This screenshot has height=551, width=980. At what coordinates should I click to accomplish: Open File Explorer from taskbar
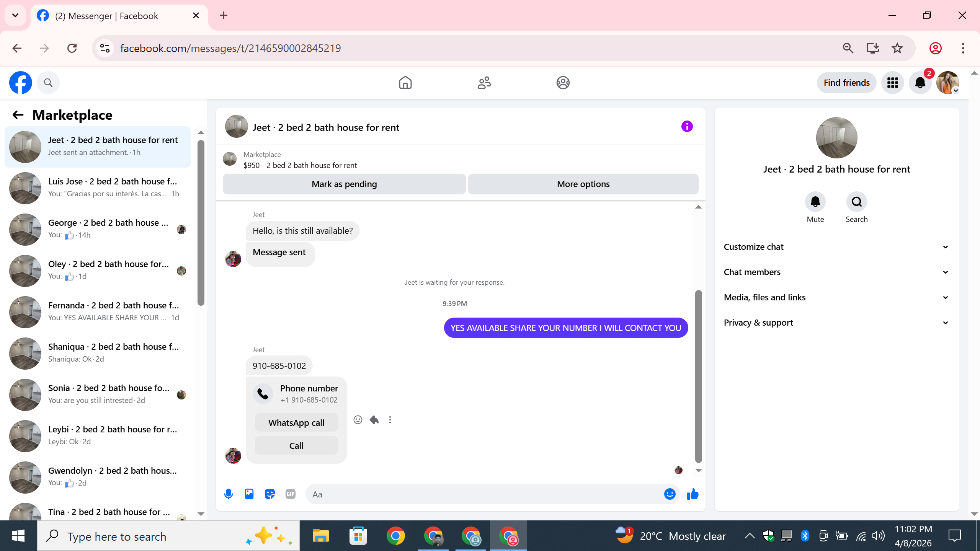320,536
